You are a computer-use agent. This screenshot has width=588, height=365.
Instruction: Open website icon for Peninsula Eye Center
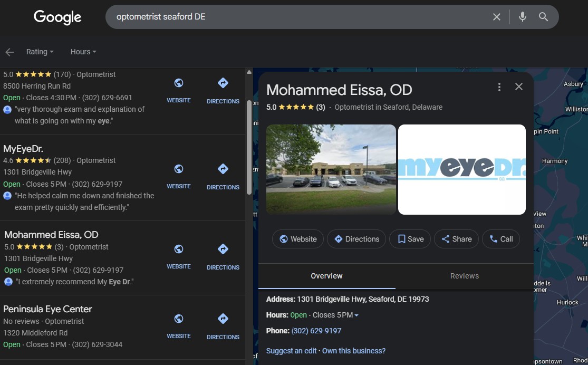(x=179, y=319)
